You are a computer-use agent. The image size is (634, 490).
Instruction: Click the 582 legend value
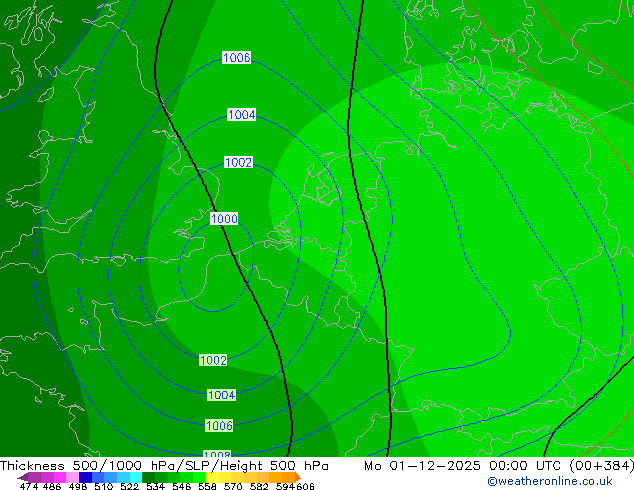click(259, 486)
